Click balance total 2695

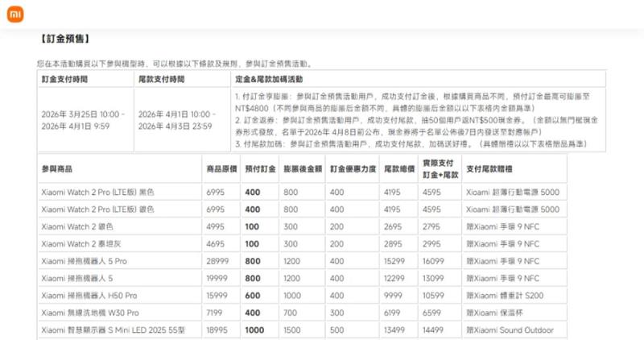point(393,227)
